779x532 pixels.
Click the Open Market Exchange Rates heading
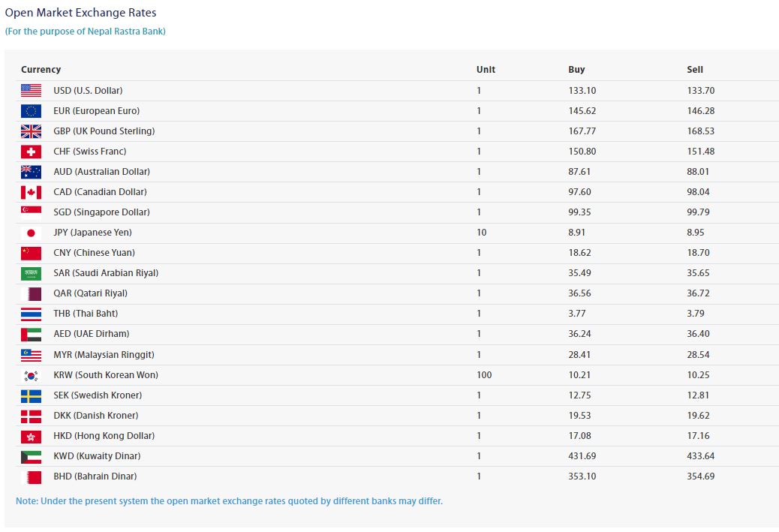(x=81, y=13)
